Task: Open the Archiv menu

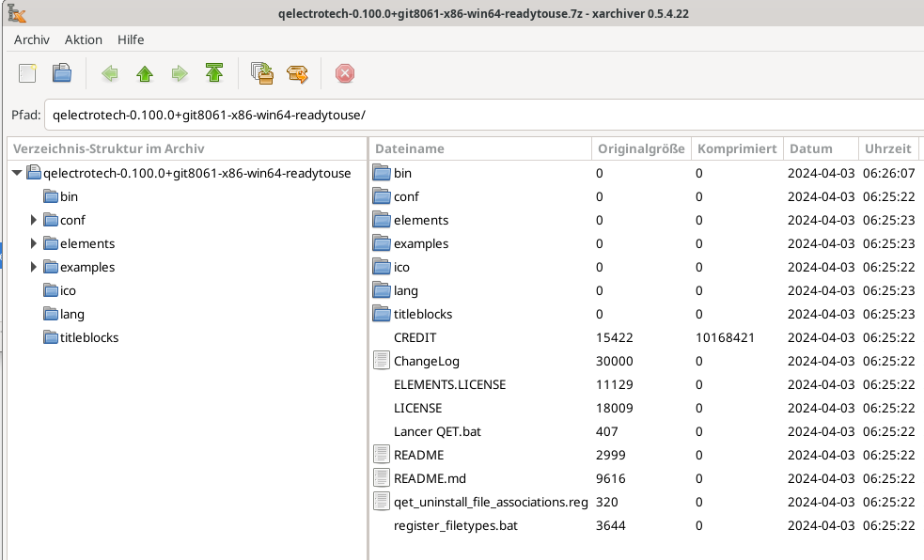Action: tap(32, 39)
